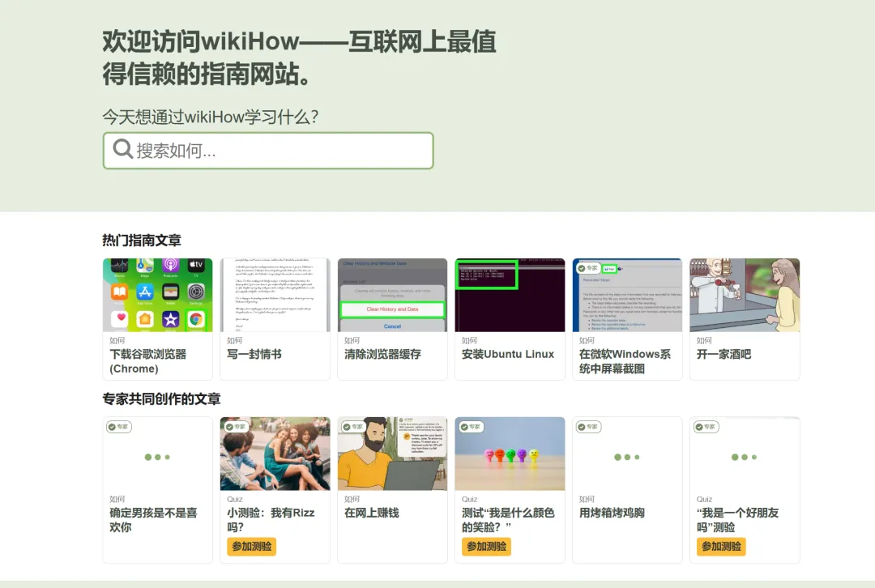This screenshot has height=588, width=875.
Task: Click the title 小测验：我有Rizz吗?
Action: (271, 520)
